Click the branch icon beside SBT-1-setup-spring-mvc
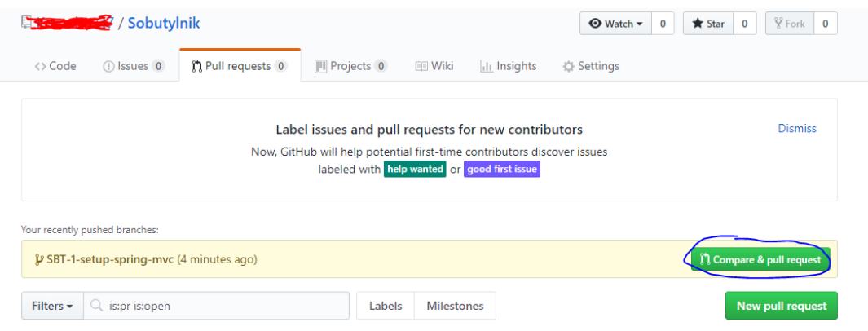 pyautogui.click(x=39, y=259)
